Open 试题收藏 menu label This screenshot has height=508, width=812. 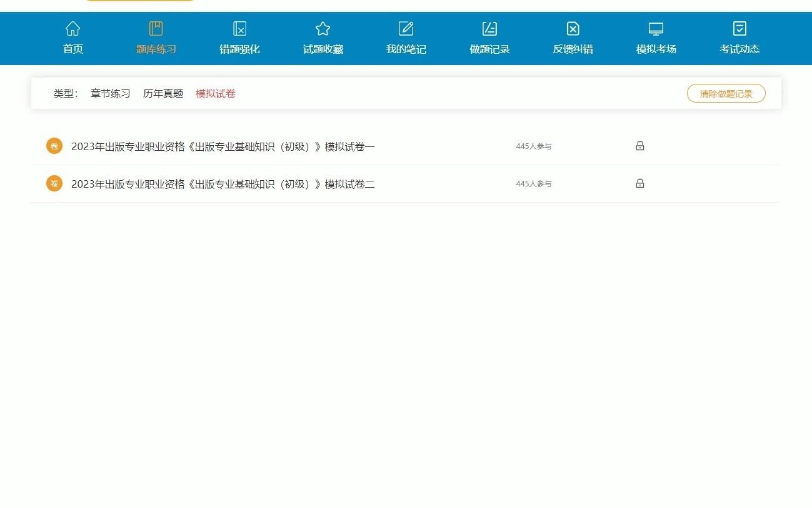(323, 49)
